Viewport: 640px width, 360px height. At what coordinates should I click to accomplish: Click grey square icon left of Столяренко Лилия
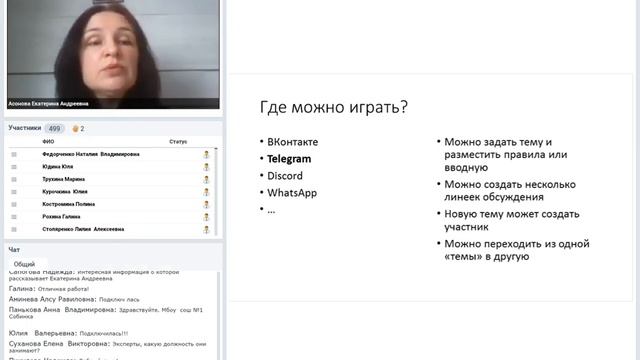pyautogui.click(x=14, y=229)
